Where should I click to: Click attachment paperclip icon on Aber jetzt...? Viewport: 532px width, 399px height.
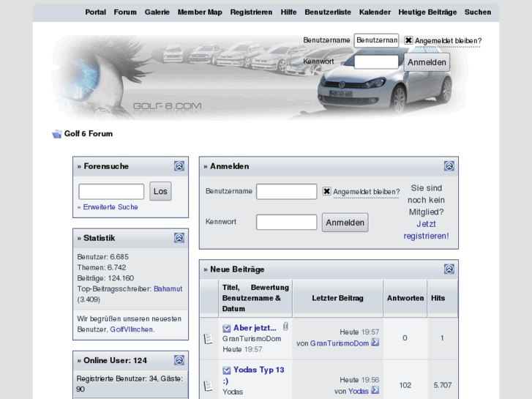point(285,327)
